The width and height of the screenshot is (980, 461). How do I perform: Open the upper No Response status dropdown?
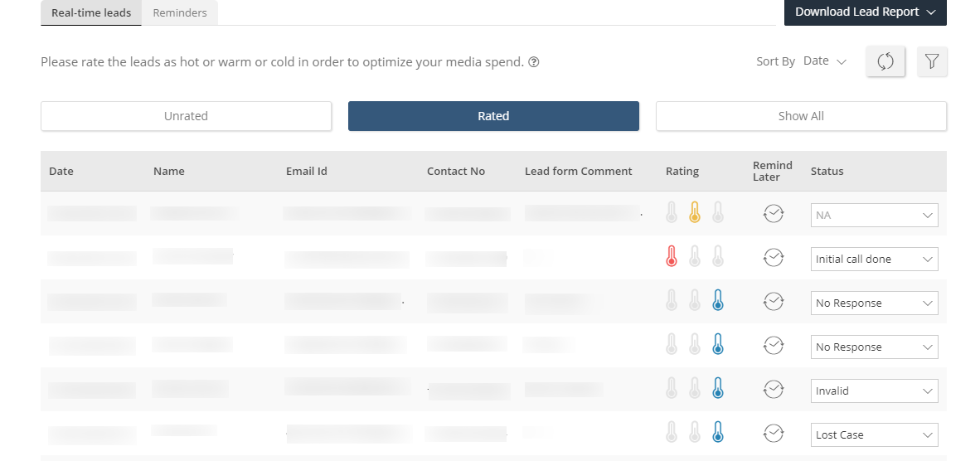click(x=874, y=303)
